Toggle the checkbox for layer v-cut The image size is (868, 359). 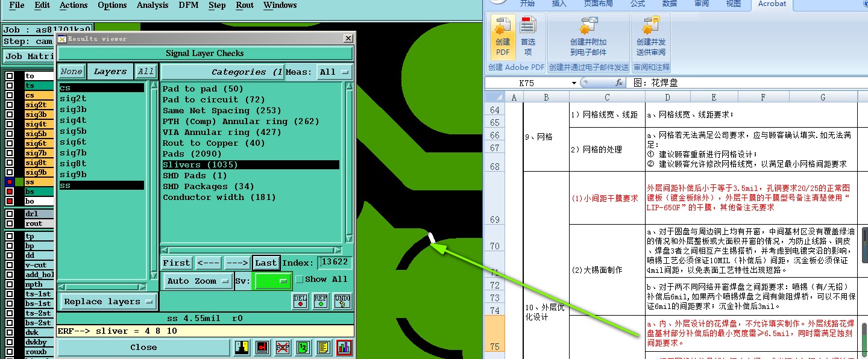click(9, 265)
